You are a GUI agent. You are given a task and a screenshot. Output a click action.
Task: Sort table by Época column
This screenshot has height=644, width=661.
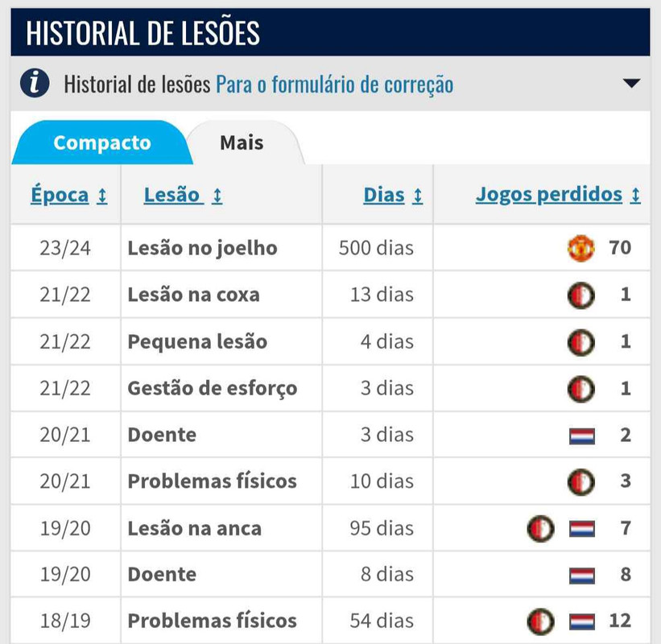tap(69, 195)
